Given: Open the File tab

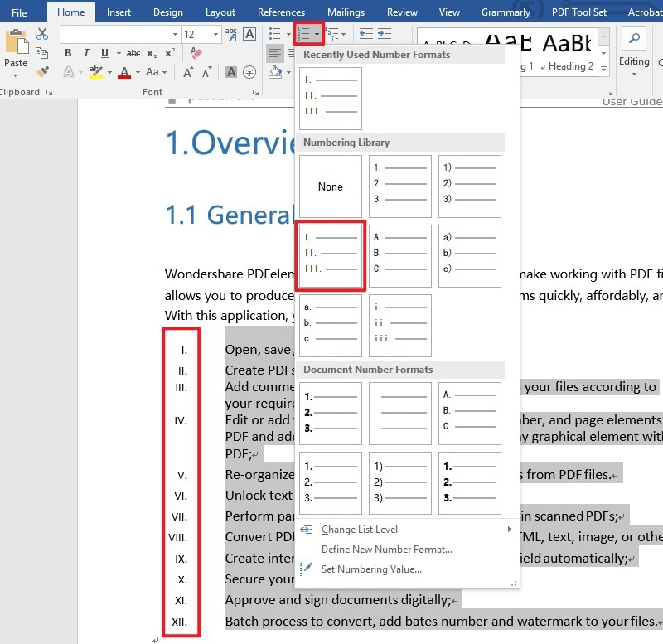Looking at the screenshot, I should click(x=19, y=12).
